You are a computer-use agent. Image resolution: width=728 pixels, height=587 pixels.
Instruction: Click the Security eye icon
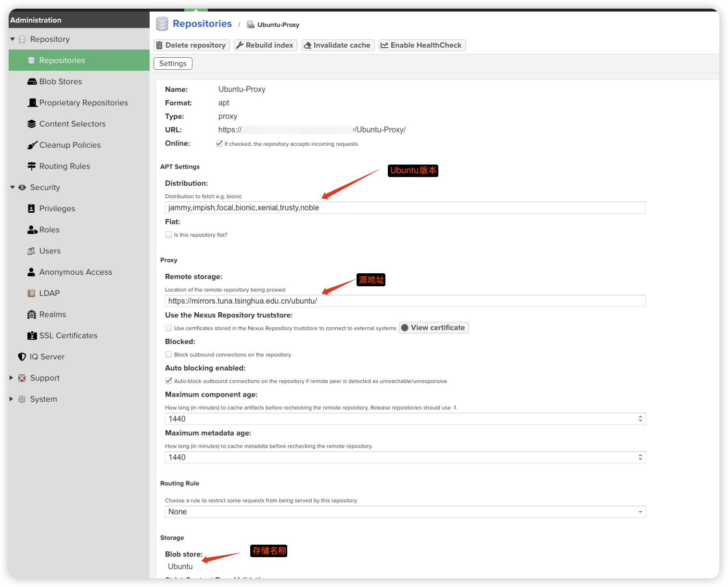click(x=22, y=188)
